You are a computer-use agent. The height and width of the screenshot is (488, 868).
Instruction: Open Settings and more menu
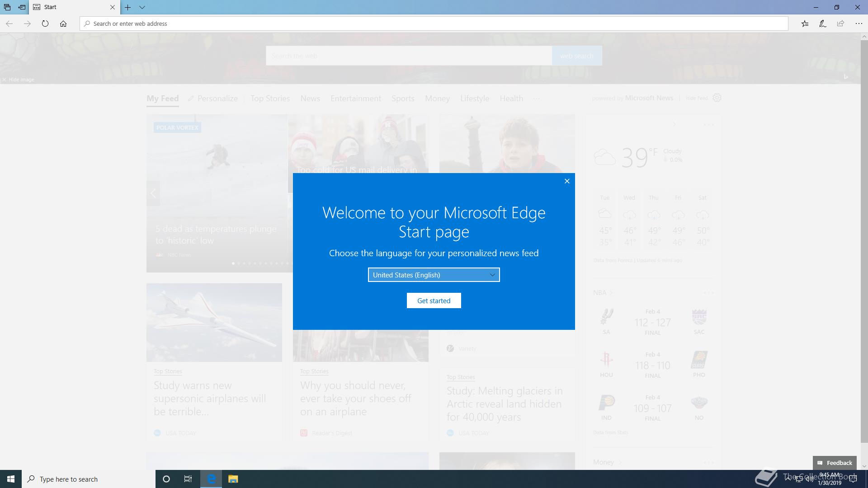click(859, 23)
